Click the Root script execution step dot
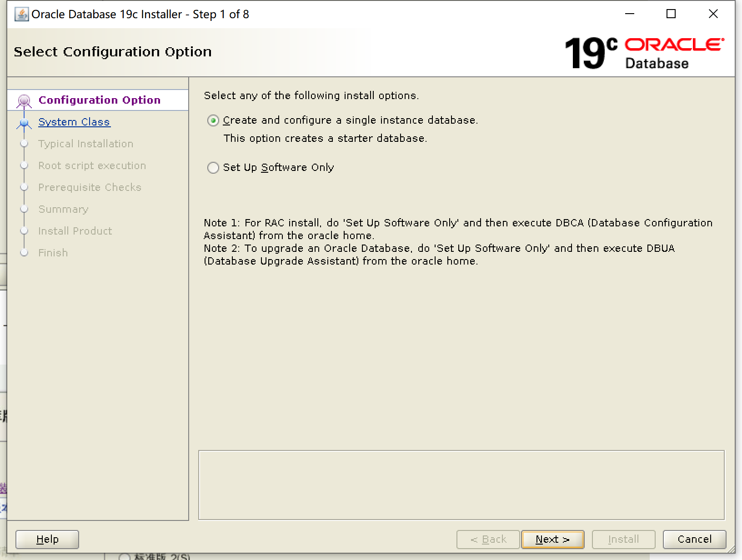The width and height of the screenshot is (742, 560). coord(24,165)
